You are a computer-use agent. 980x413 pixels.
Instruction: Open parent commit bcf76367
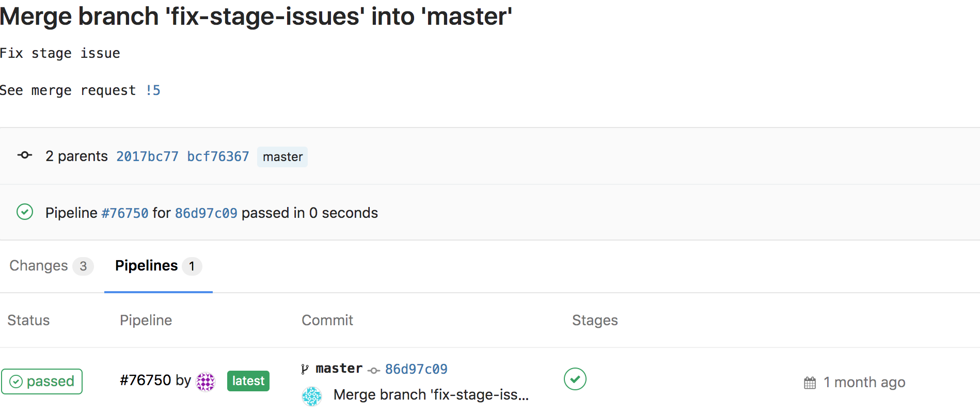[218, 156]
